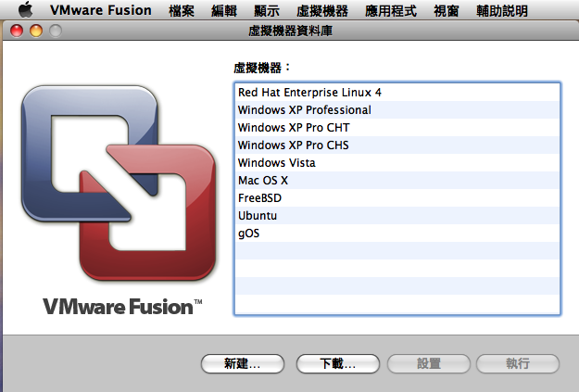Open the 視窗 menu
Image resolution: width=579 pixels, height=392 pixels.
447,10
